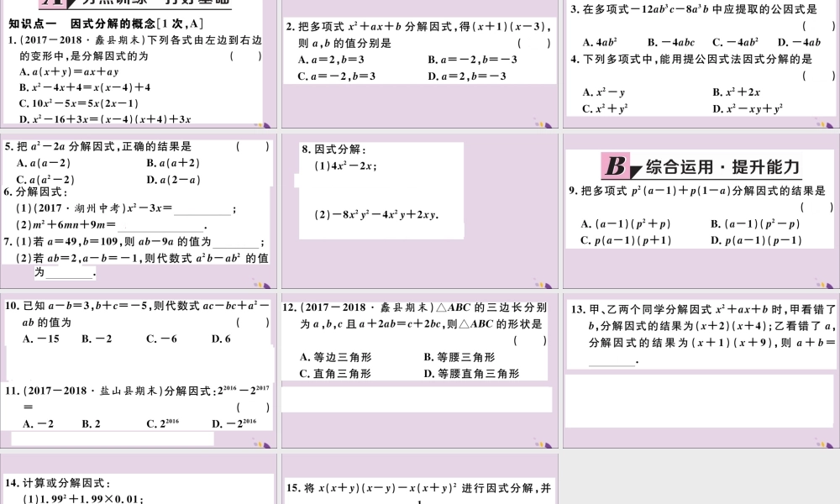This screenshot has width=840, height=504.
Task: Click option D. 等腰直角三角形 in question 12
Action: click(471, 374)
